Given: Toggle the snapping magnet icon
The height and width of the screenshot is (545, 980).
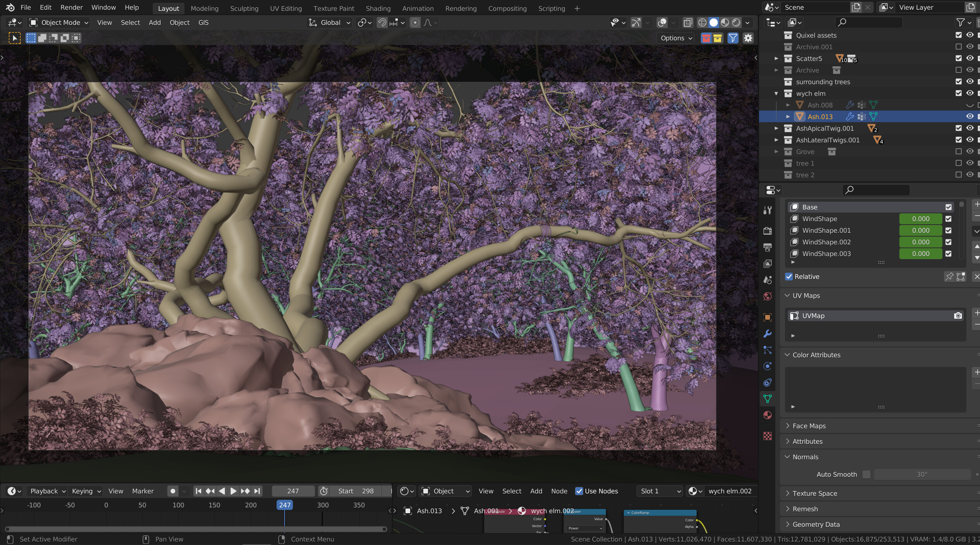Looking at the screenshot, I should point(382,22).
